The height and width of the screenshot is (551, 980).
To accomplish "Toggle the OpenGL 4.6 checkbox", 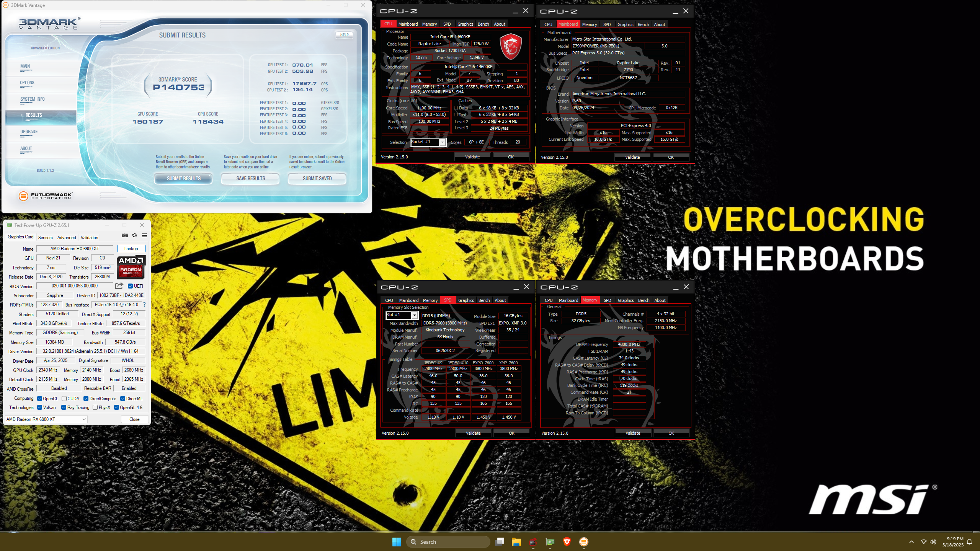I will click(x=116, y=408).
